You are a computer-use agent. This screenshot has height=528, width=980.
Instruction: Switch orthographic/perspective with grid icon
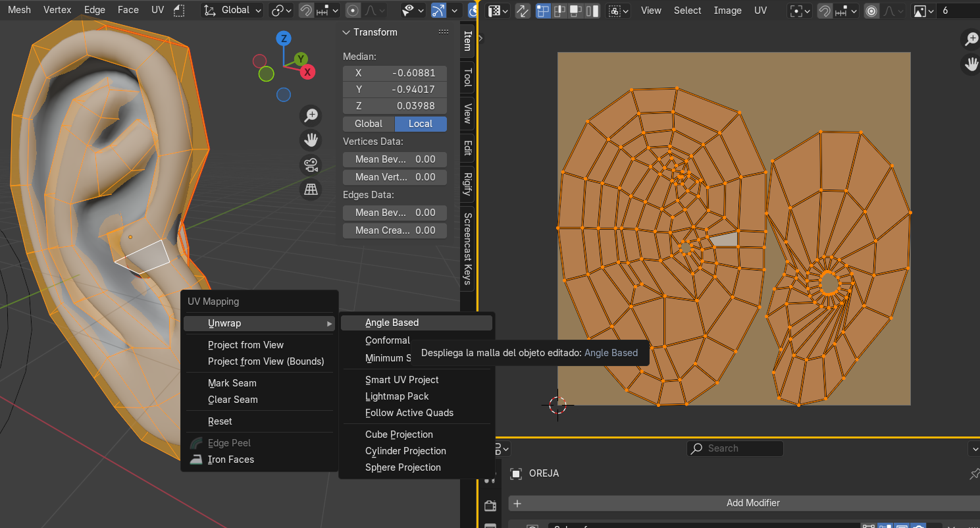(311, 190)
